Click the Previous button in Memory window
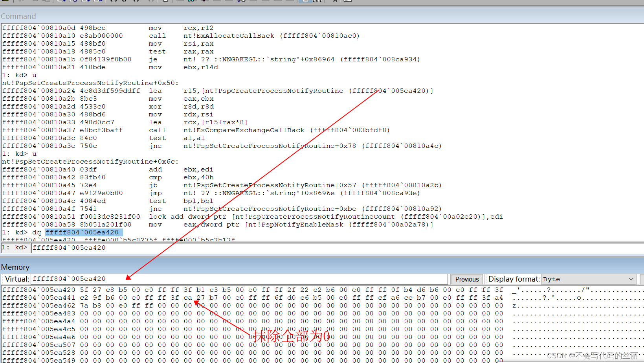This screenshot has height=363, width=644. [467, 279]
